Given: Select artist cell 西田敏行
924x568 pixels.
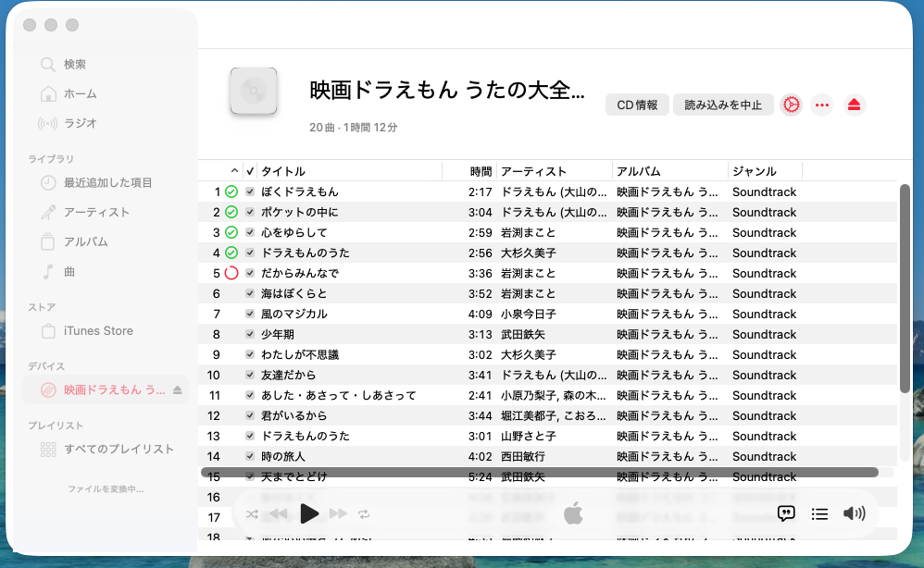Looking at the screenshot, I should tap(523, 456).
